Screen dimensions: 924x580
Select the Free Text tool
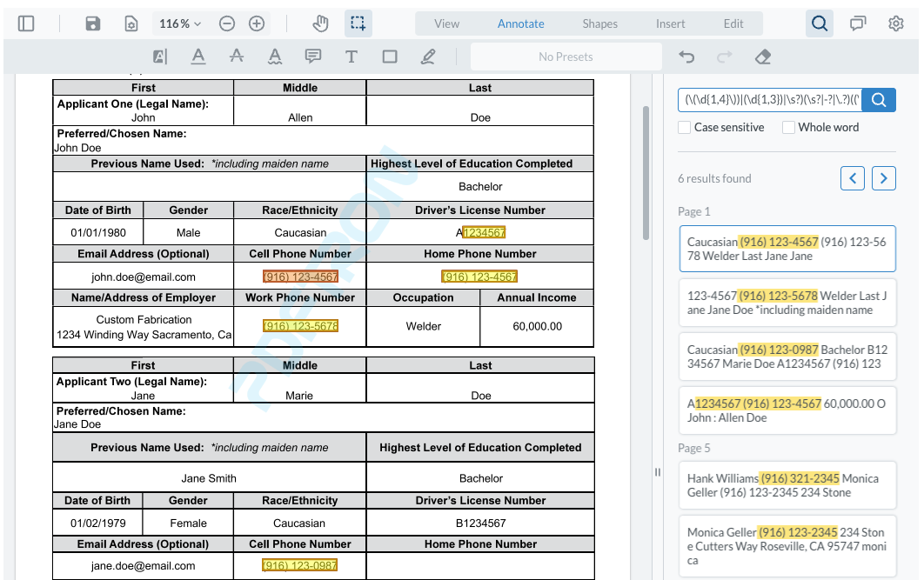351,56
